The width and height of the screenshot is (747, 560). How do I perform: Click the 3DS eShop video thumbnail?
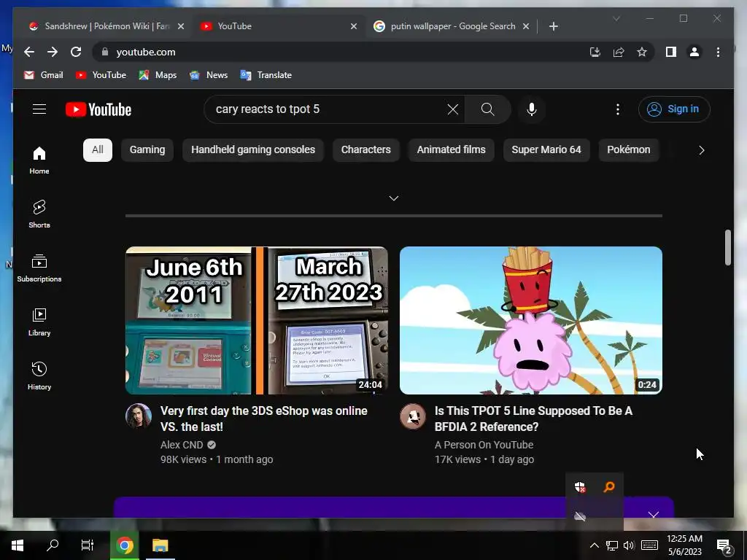tap(256, 321)
